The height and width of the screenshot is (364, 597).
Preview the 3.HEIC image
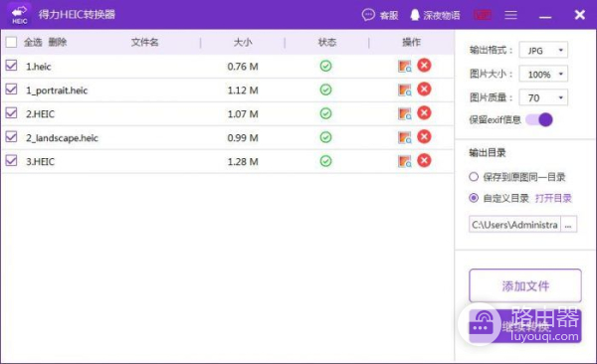point(404,161)
